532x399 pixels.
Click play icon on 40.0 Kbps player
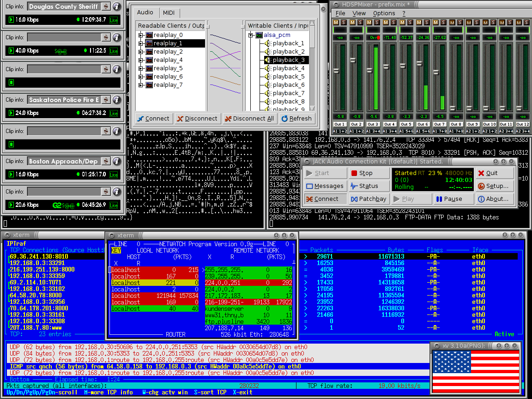coord(11,50)
